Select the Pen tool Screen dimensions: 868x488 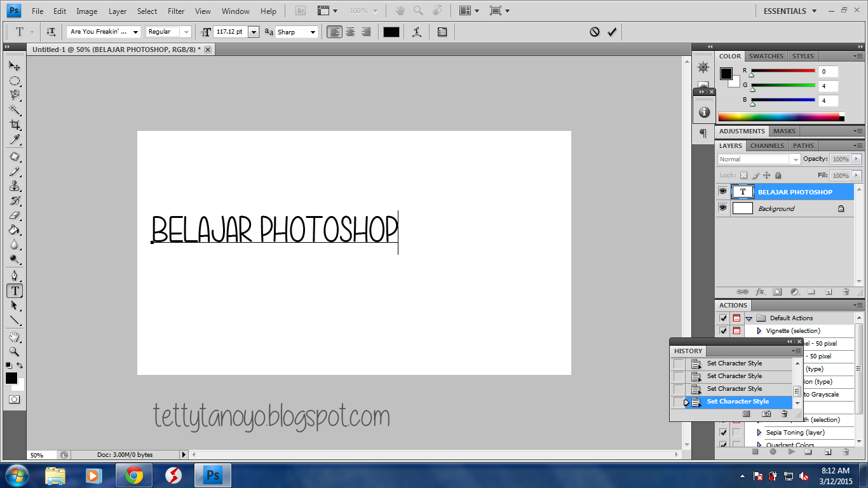coord(14,276)
